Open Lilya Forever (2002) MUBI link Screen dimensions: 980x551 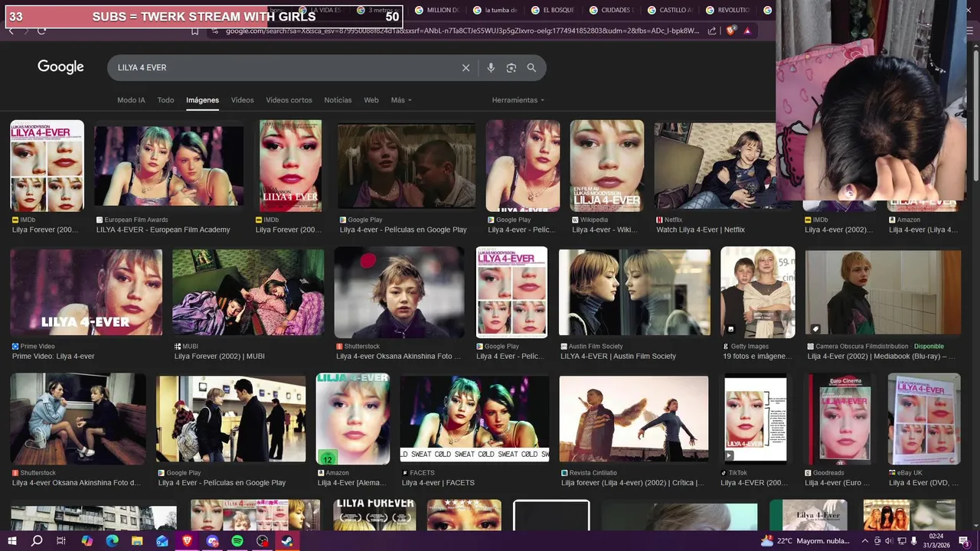pos(220,357)
